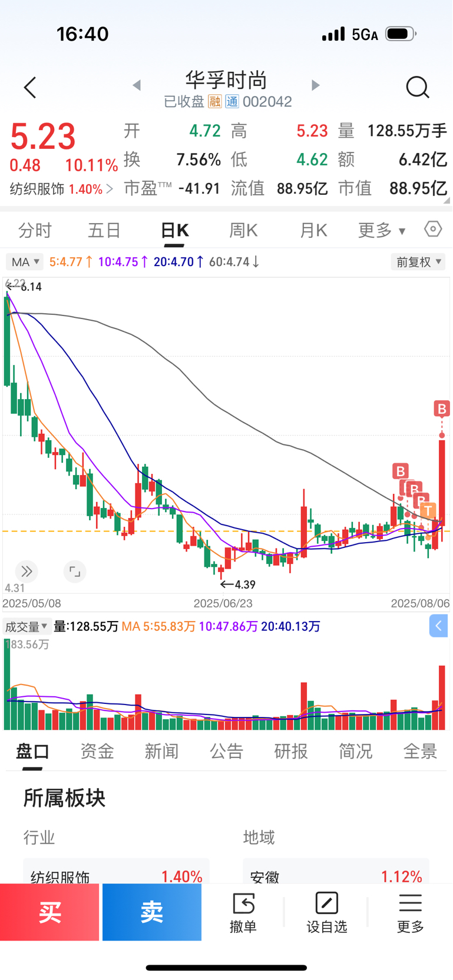
Task: Tap the back arrow icon
Action: (x=30, y=87)
